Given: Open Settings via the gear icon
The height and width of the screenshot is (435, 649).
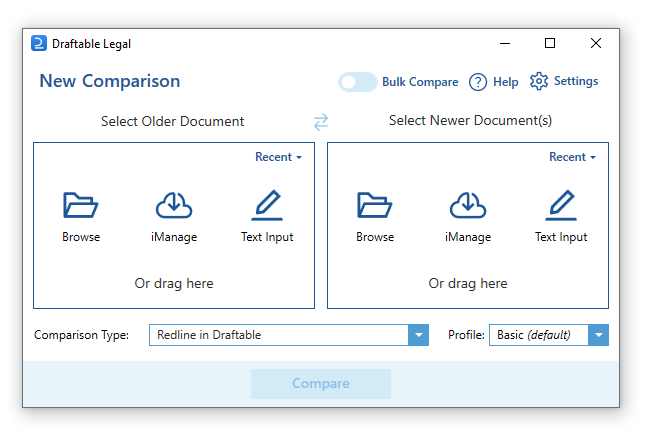Looking at the screenshot, I should (x=538, y=81).
